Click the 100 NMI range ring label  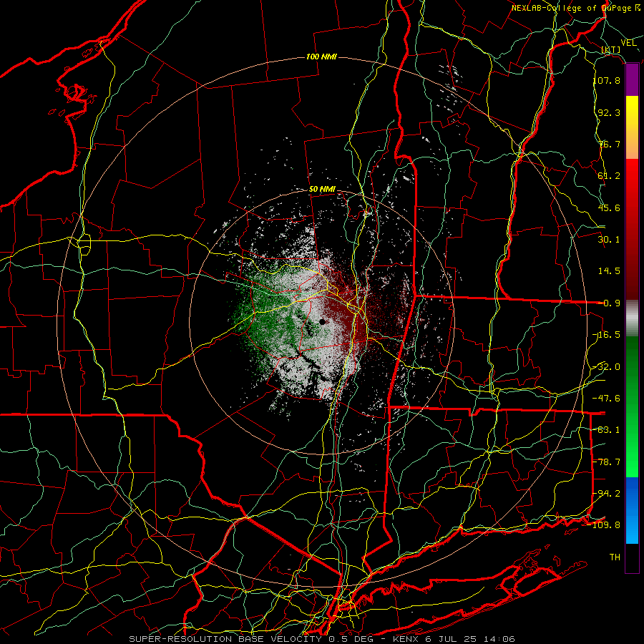(321, 57)
